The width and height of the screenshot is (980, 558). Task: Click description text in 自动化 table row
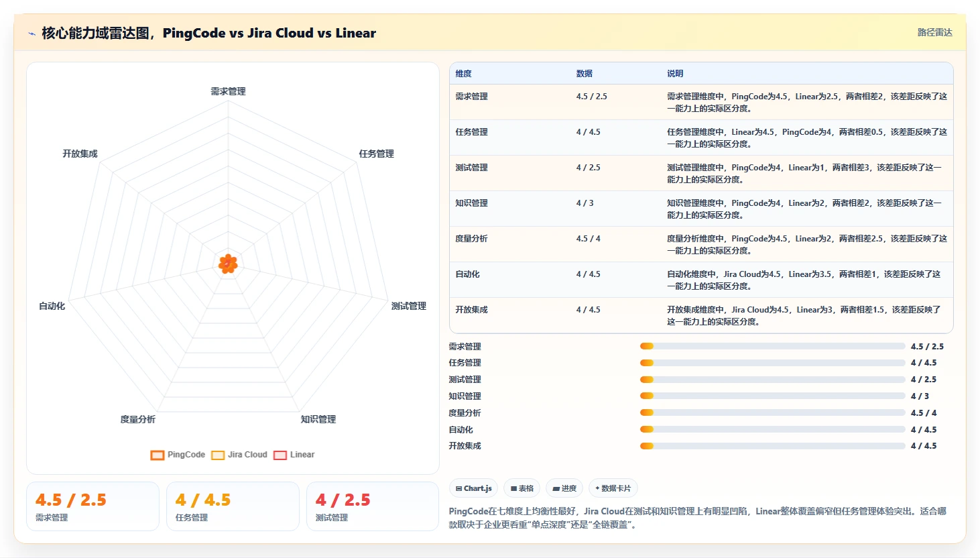click(x=804, y=280)
